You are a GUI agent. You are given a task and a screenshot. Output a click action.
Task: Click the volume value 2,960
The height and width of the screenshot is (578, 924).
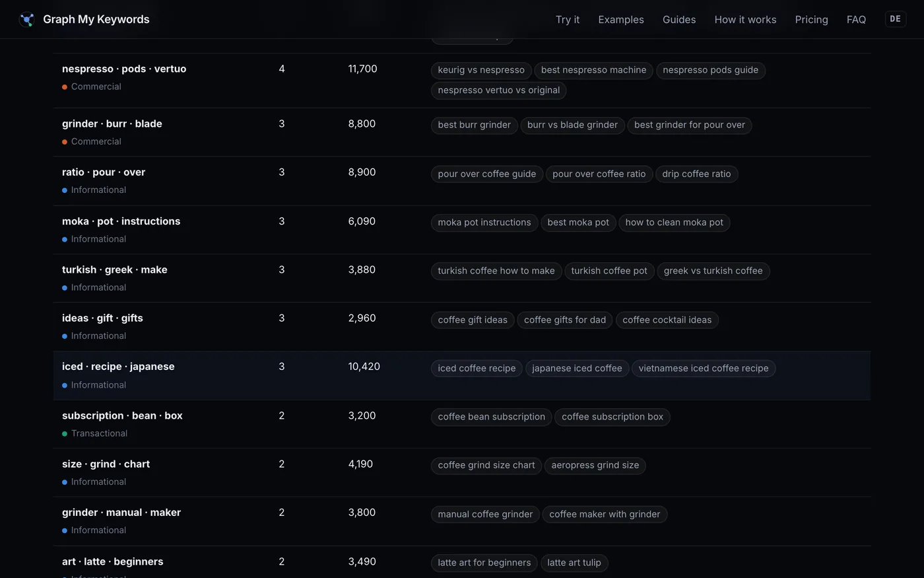(x=362, y=318)
